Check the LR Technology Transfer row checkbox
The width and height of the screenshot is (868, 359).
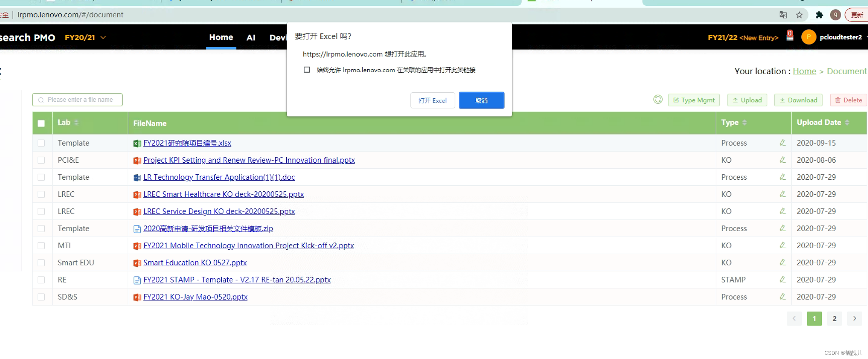(x=41, y=177)
